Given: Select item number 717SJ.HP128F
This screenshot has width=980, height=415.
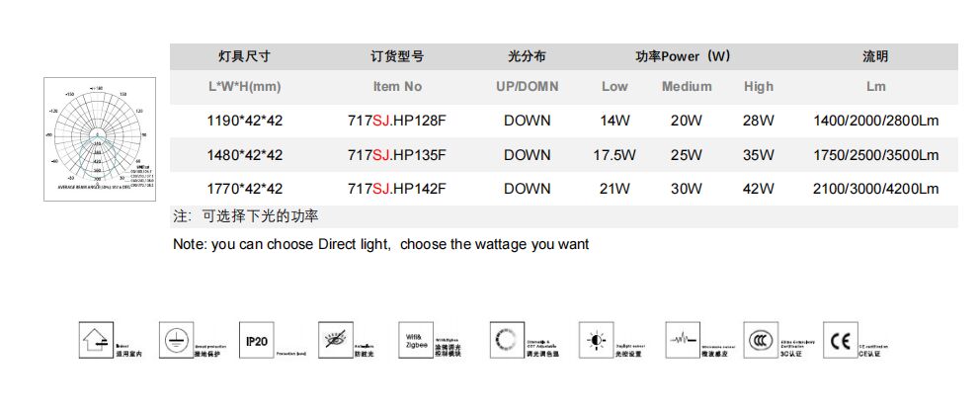Looking at the screenshot, I should pyautogui.click(x=397, y=121).
